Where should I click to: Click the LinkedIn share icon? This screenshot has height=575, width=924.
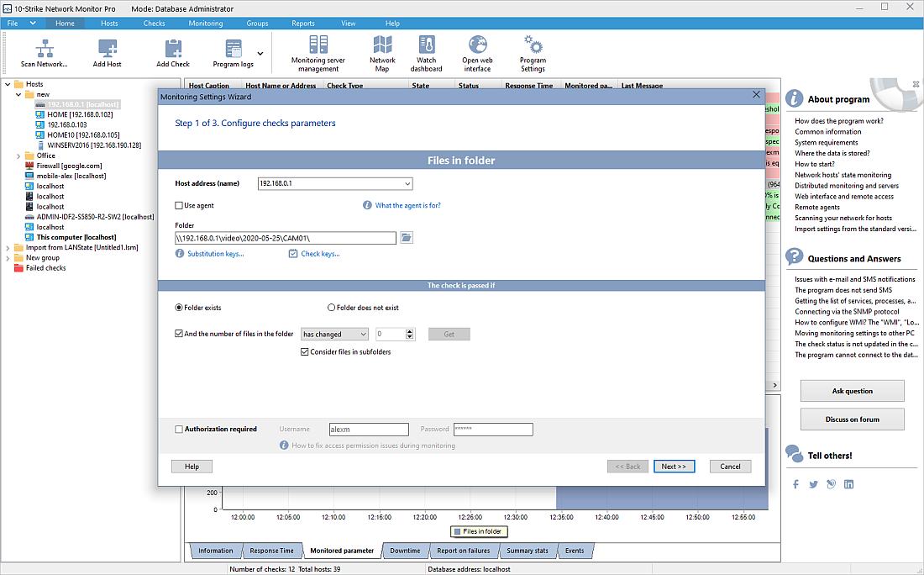[x=848, y=484]
